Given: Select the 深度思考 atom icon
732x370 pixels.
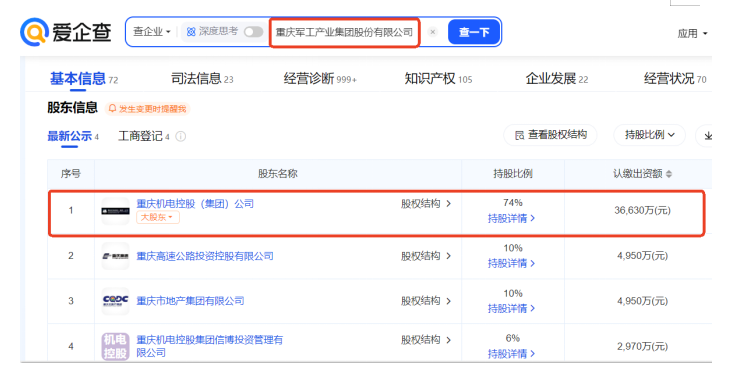Looking at the screenshot, I should point(191,32).
